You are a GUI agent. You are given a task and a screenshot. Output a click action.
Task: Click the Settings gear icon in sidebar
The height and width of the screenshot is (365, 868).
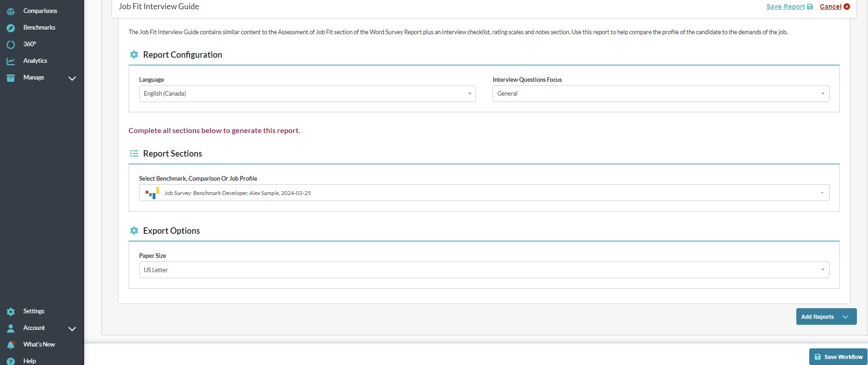(x=11, y=312)
